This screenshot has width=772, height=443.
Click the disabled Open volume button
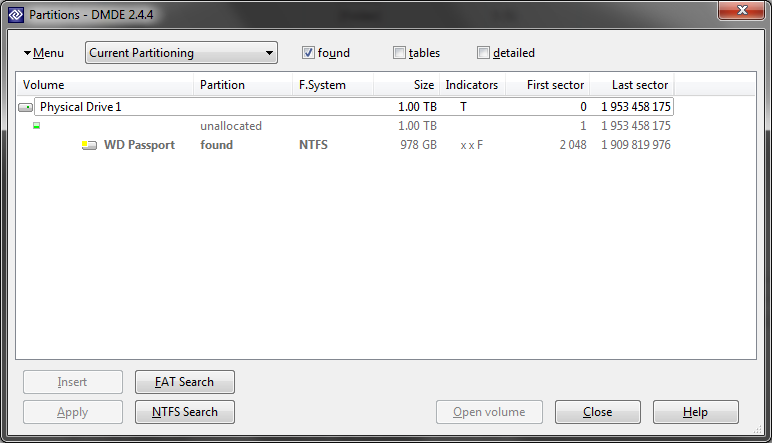[x=489, y=412]
